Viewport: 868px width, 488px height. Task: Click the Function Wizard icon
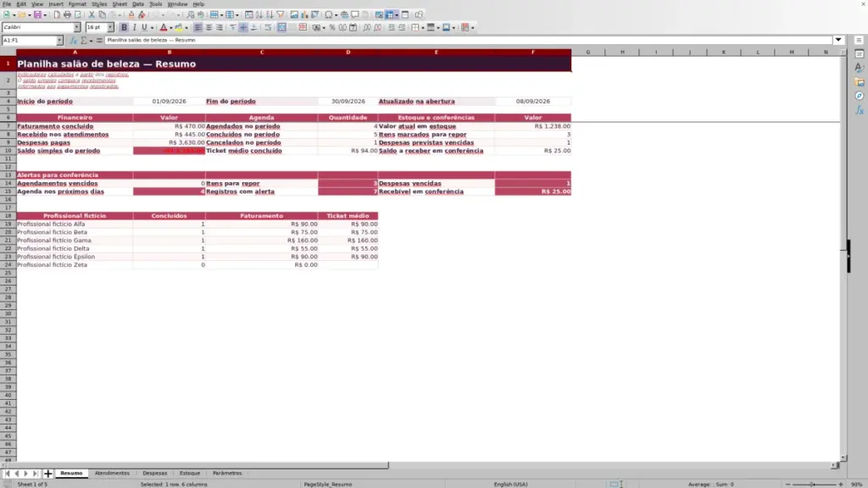(x=74, y=41)
